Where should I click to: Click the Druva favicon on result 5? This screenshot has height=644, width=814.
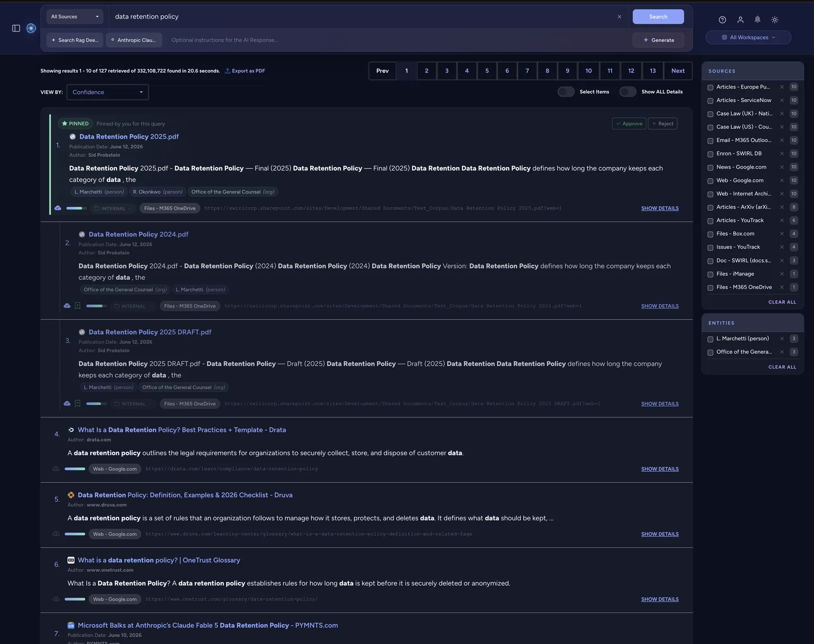tap(71, 495)
